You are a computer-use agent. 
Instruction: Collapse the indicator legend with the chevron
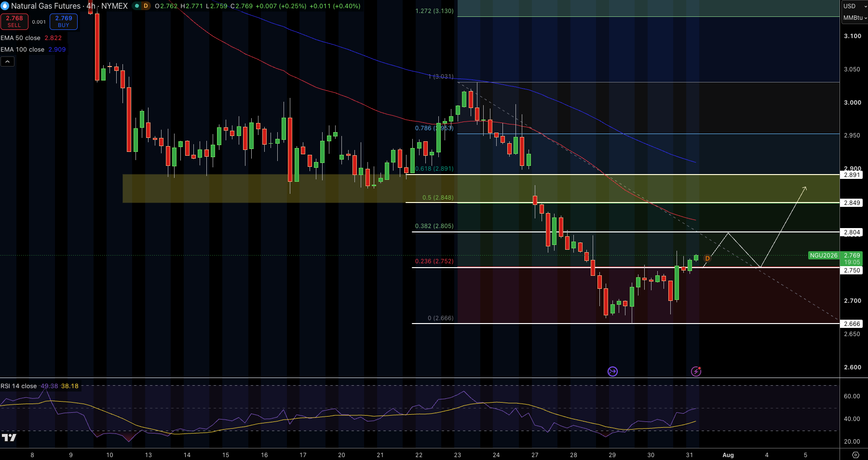click(7, 61)
